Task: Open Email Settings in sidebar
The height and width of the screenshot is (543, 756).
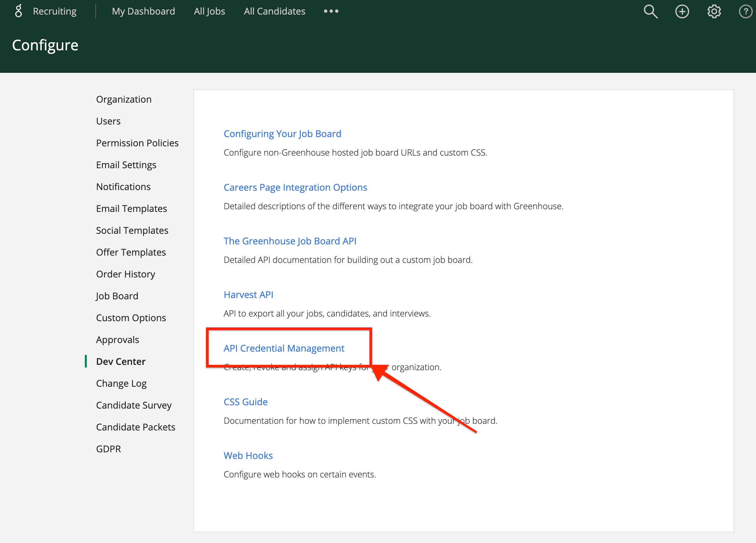Action: (126, 165)
